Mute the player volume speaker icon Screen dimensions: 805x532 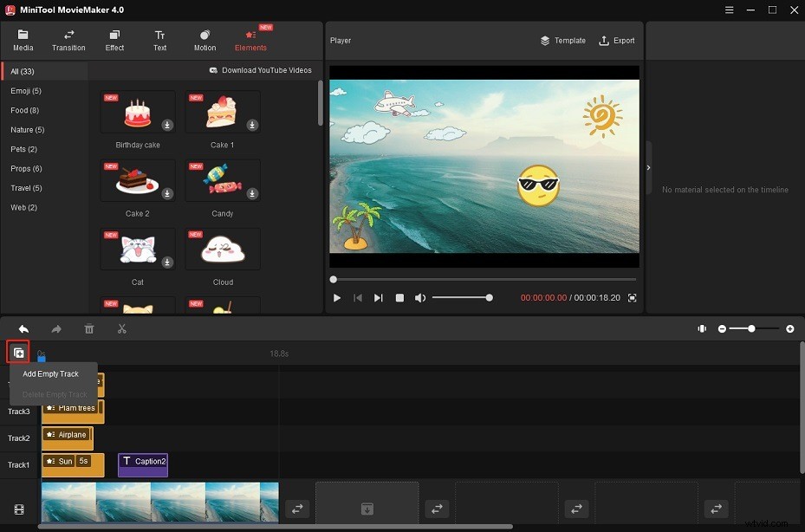[x=420, y=297]
